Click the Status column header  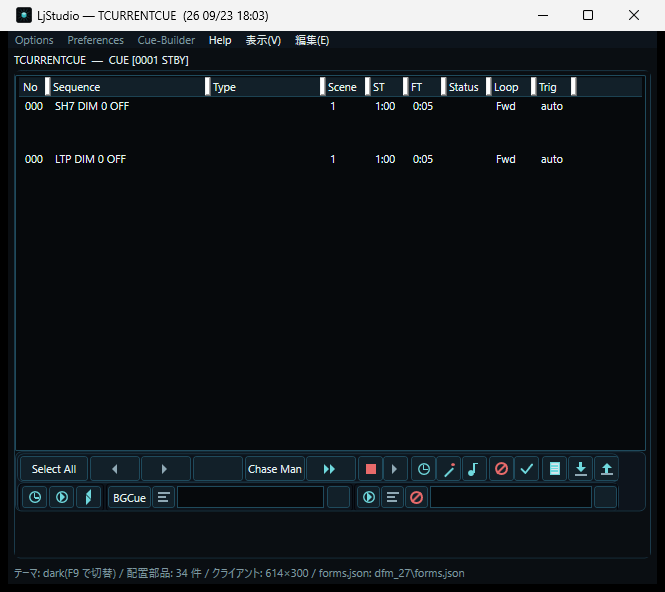(x=466, y=87)
